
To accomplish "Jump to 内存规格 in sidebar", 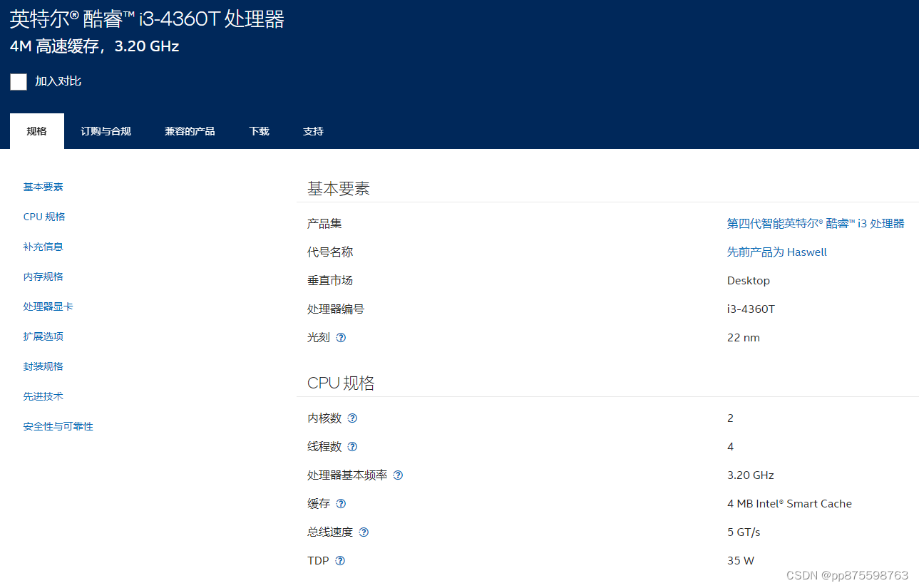I will 43,277.
